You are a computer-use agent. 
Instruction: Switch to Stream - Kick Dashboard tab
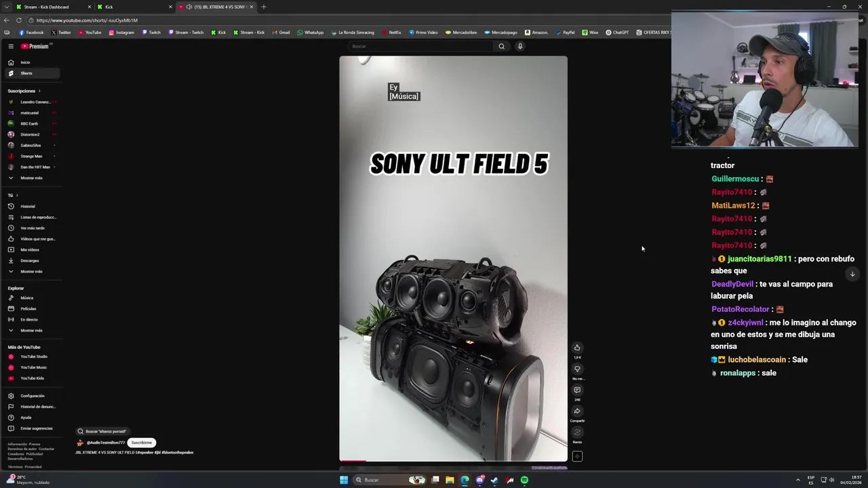click(53, 7)
